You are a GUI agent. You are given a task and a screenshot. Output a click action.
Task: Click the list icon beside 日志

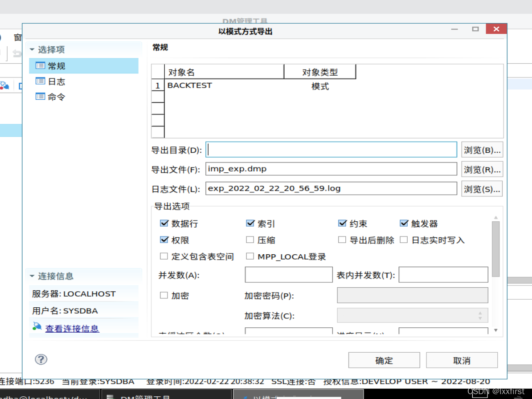[41, 81]
